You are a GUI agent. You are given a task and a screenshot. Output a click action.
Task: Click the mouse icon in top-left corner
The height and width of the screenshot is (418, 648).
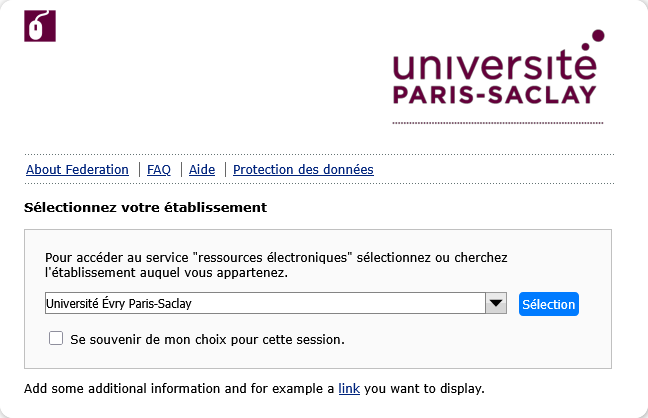(39, 26)
